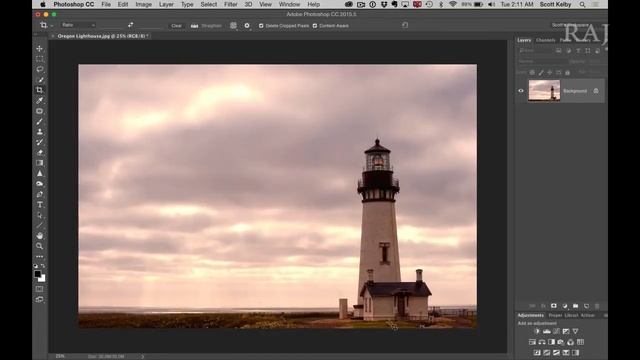Hide the Background layer eye icon
Image resolution: width=640 pixels, height=360 pixels.
tap(521, 91)
